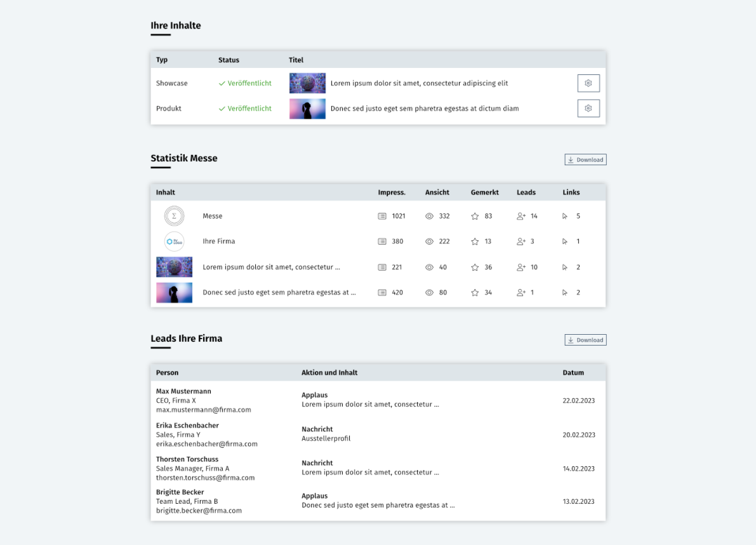Click leads person icon in Messe row

tap(521, 216)
